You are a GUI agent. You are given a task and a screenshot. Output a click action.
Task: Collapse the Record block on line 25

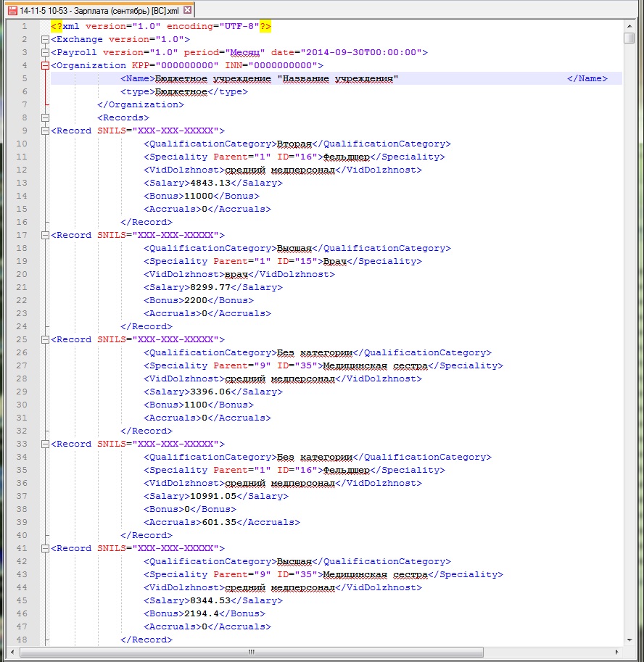click(46, 339)
